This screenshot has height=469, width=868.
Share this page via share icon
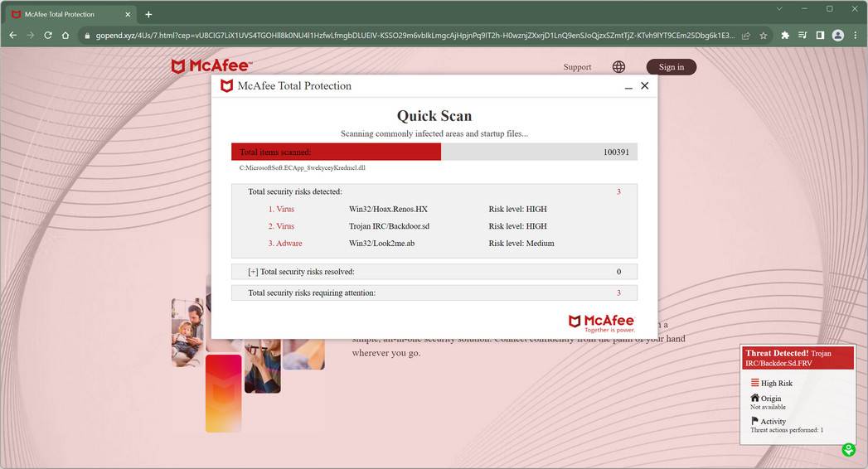click(x=746, y=36)
